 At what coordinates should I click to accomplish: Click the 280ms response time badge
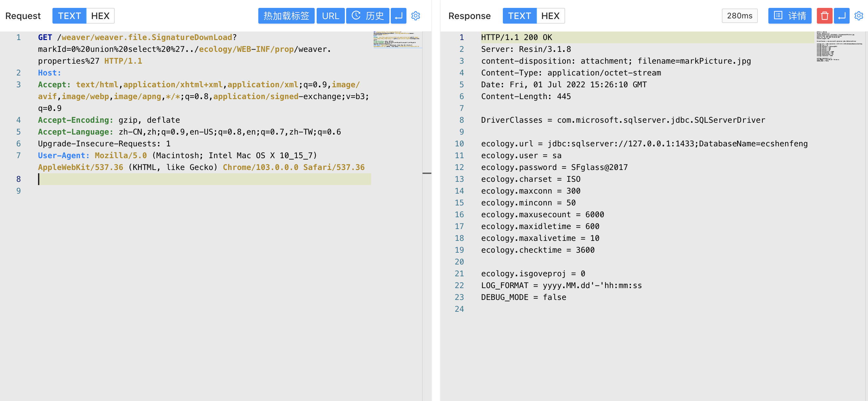739,16
